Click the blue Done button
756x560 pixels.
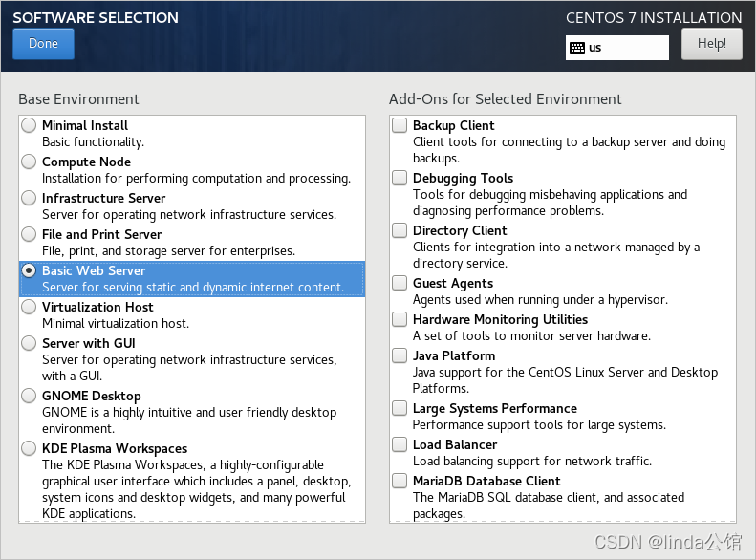(x=43, y=44)
